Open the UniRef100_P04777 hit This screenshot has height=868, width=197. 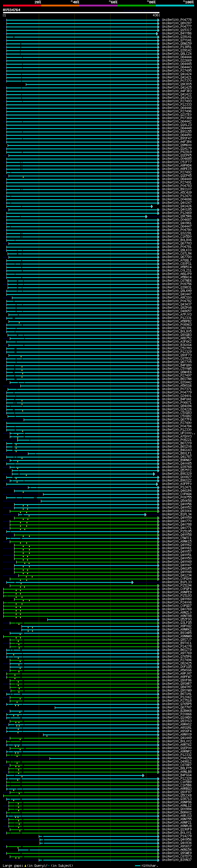(177, 26)
